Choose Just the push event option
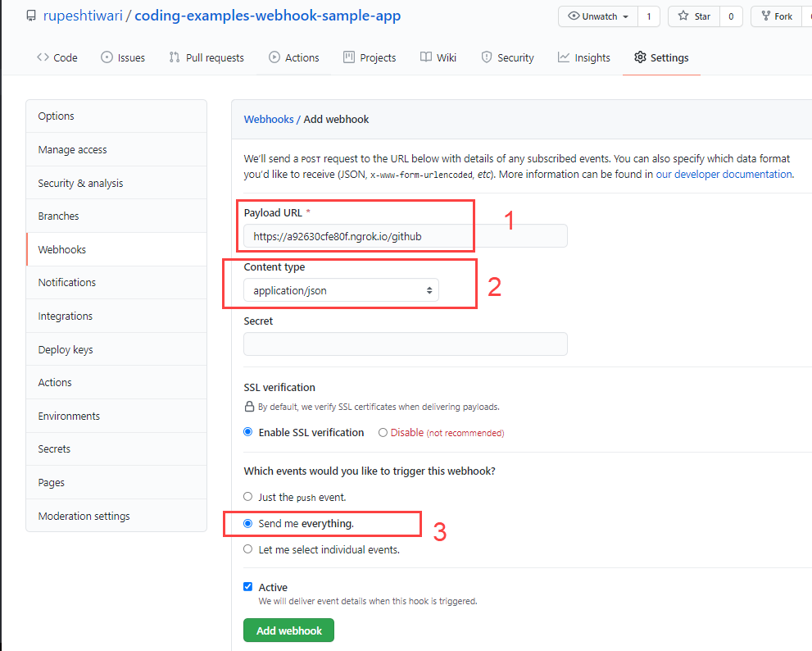Image resolution: width=812 pixels, height=651 pixels. click(248, 497)
